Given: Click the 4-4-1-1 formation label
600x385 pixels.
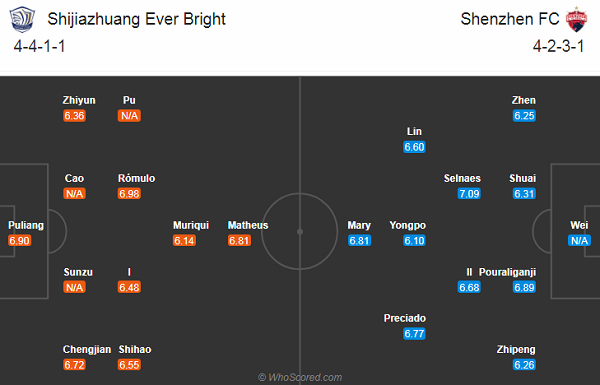Looking at the screenshot, I should click(x=40, y=46).
